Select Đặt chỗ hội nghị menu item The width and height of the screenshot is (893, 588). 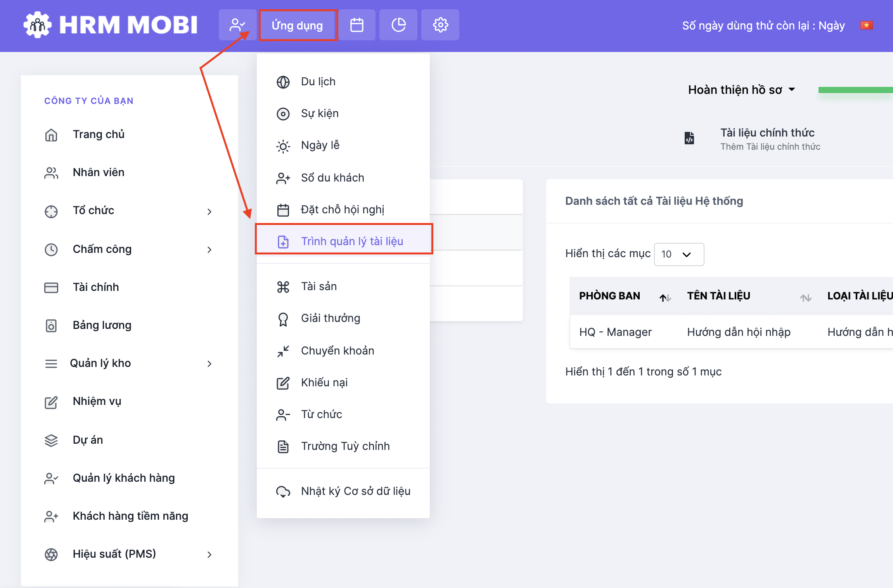(343, 210)
